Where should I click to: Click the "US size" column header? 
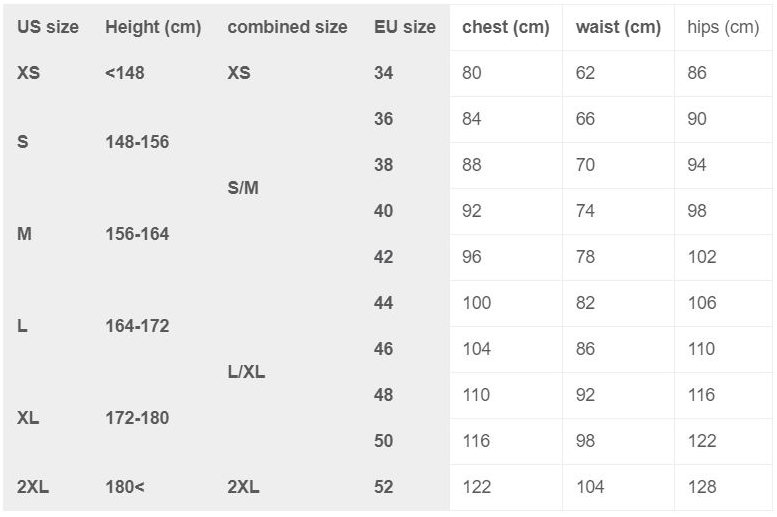pyautogui.click(x=48, y=27)
